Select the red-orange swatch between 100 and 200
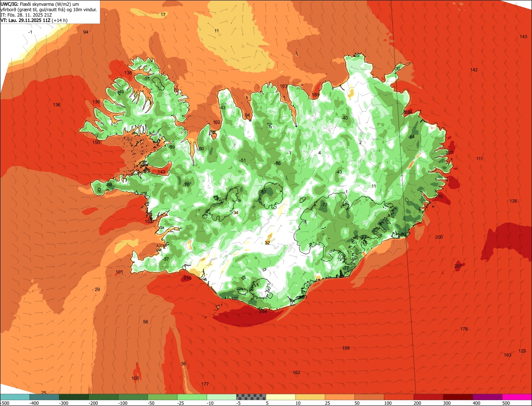The image size is (532, 406). point(399,396)
